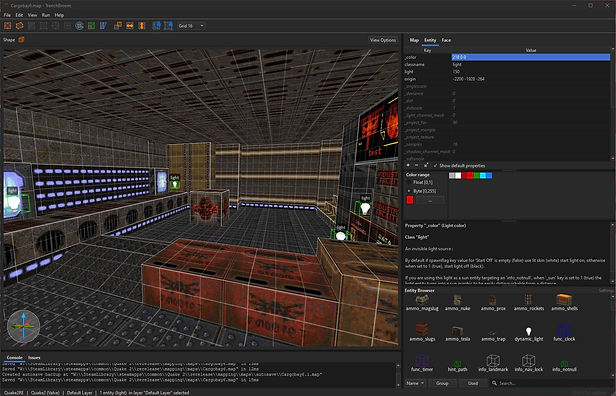
Task: Select the hint_path entity icon
Action: (x=457, y=365)
